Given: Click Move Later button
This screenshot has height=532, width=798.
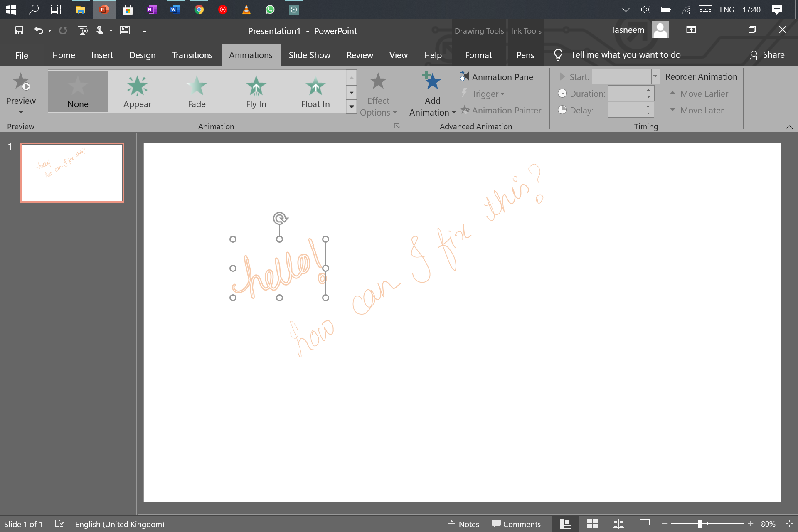Looking at the screenshot, I should pos(697,111).
